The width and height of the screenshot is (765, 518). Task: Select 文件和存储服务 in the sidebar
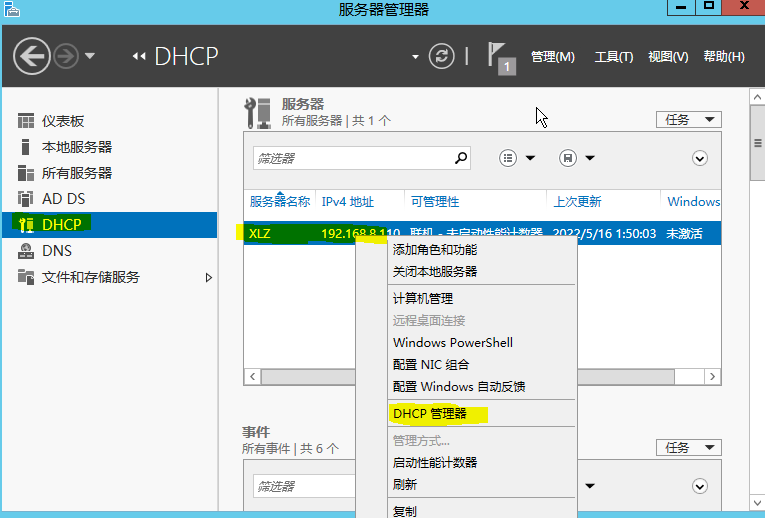(x=110, y=277)
